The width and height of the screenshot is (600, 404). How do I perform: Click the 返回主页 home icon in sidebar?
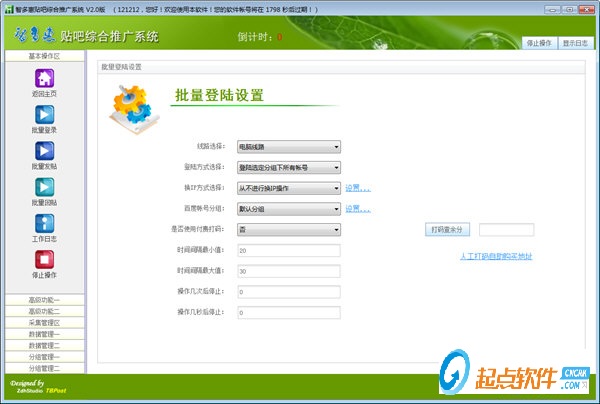point(44,78)
